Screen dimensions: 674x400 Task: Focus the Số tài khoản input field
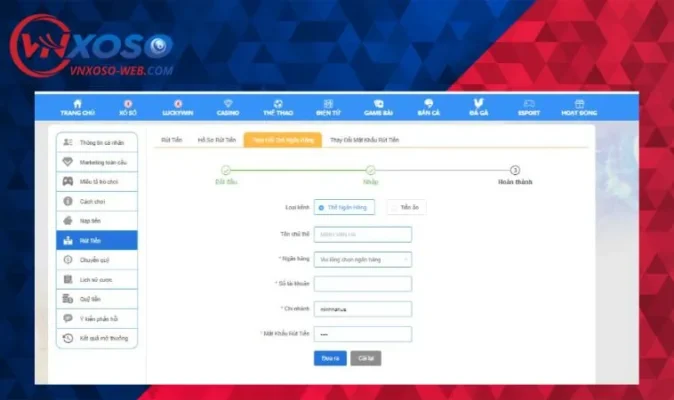point(363,284)
